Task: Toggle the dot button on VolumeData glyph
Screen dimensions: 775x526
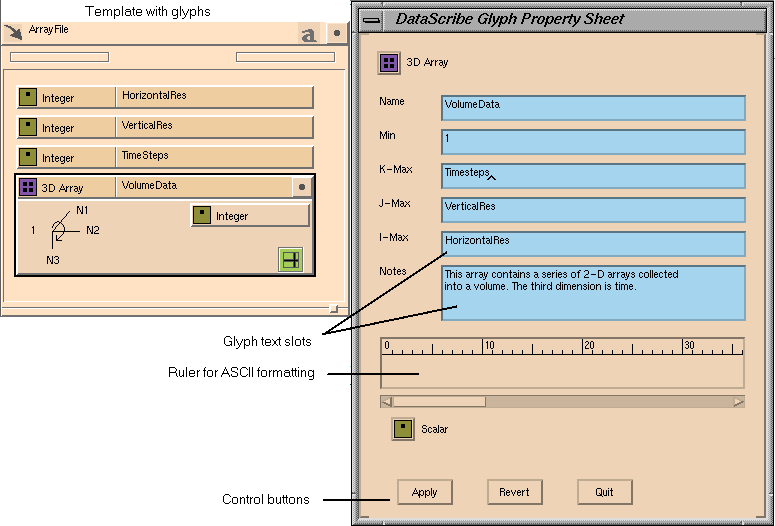Action: click(x=302, y=187)
